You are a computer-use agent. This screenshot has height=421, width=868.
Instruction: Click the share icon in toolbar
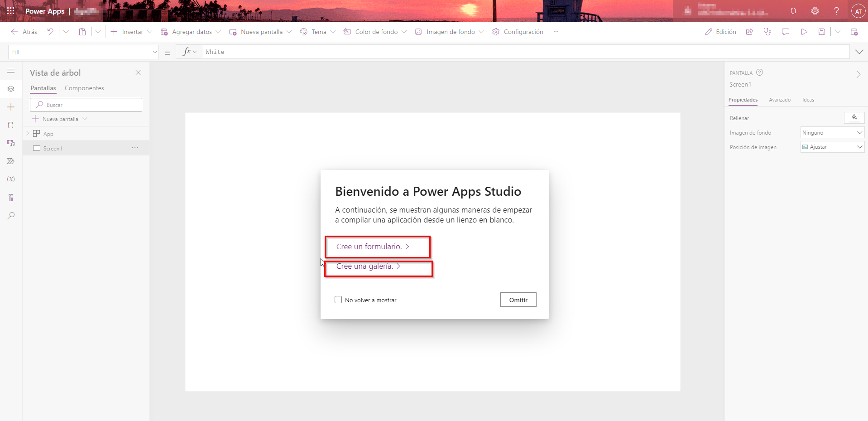click(749, 32)
